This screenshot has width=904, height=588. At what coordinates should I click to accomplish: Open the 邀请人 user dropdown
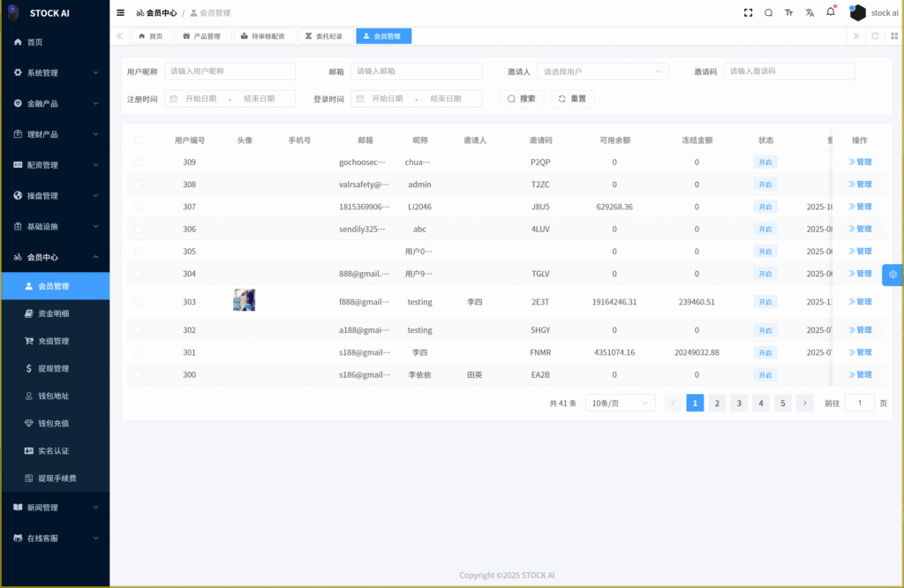tap(602, 72)
